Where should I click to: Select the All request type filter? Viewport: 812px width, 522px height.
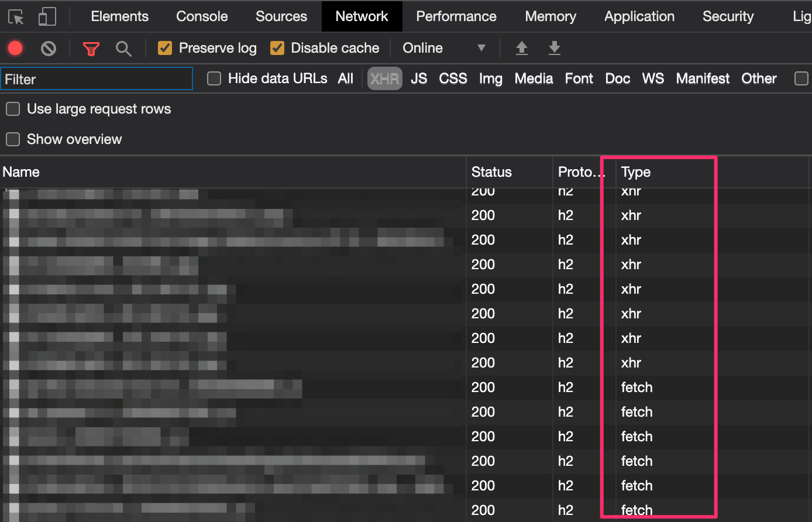point(346,78)
